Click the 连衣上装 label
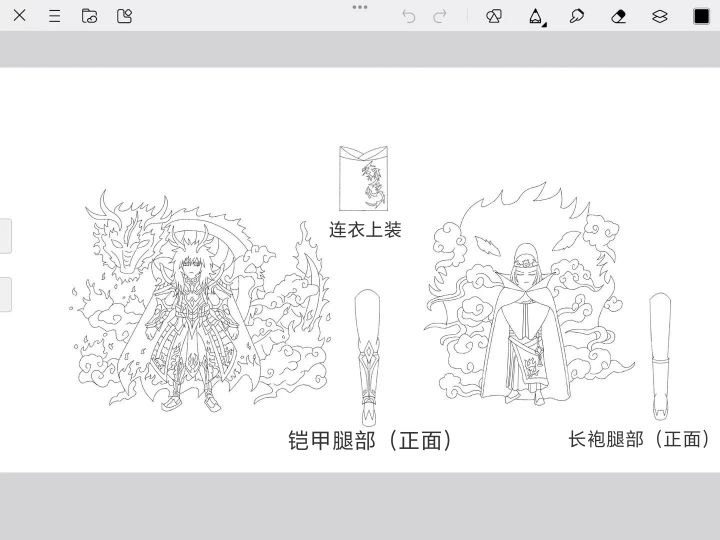 coord(365,230)
